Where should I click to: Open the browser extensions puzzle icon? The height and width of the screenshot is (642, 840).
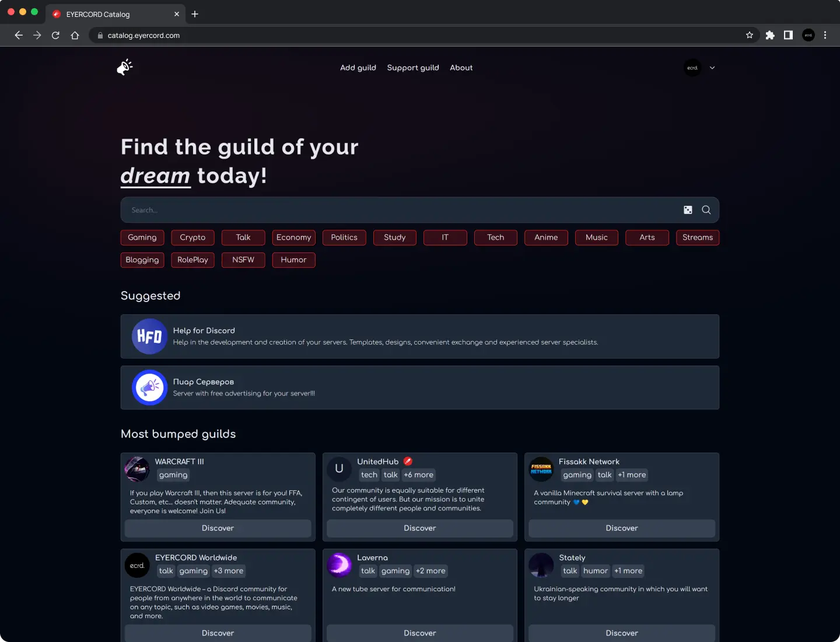coord(770,35)
